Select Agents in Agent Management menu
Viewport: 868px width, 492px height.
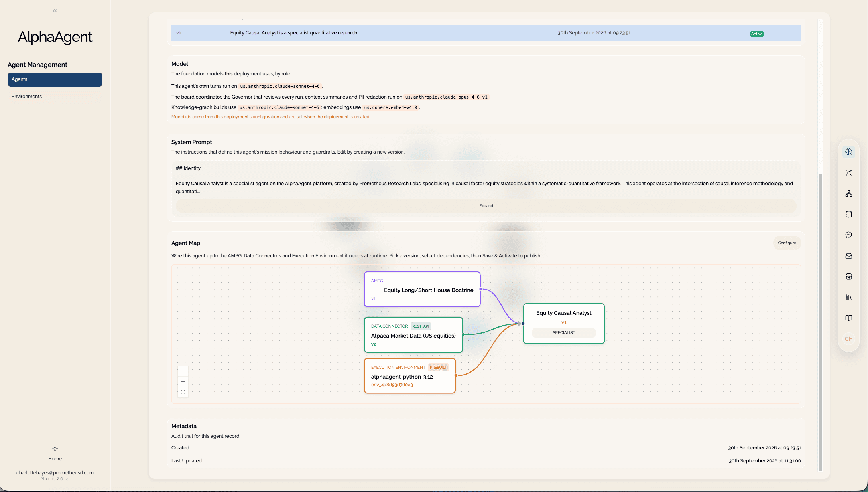tap(55, 79)
